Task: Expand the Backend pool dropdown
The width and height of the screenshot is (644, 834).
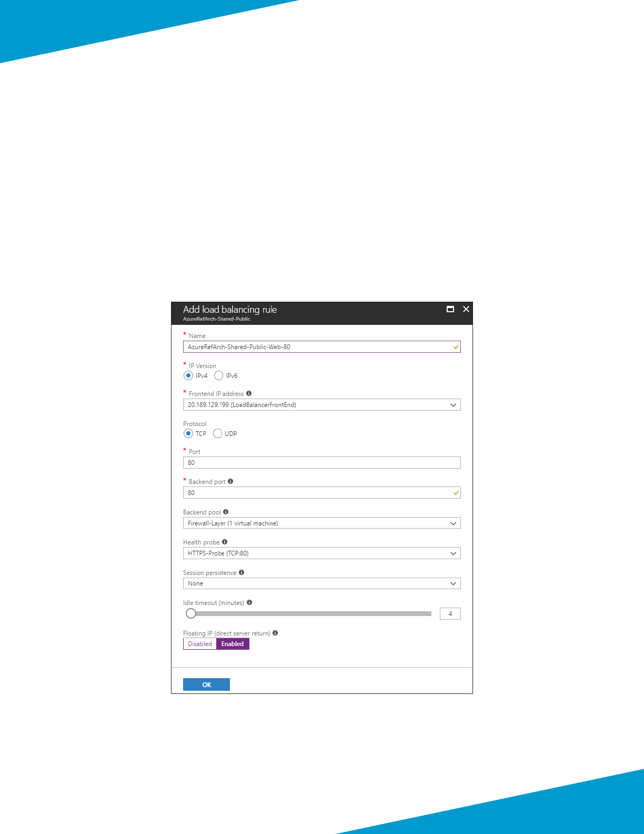Action: click(x=321, y=523)
